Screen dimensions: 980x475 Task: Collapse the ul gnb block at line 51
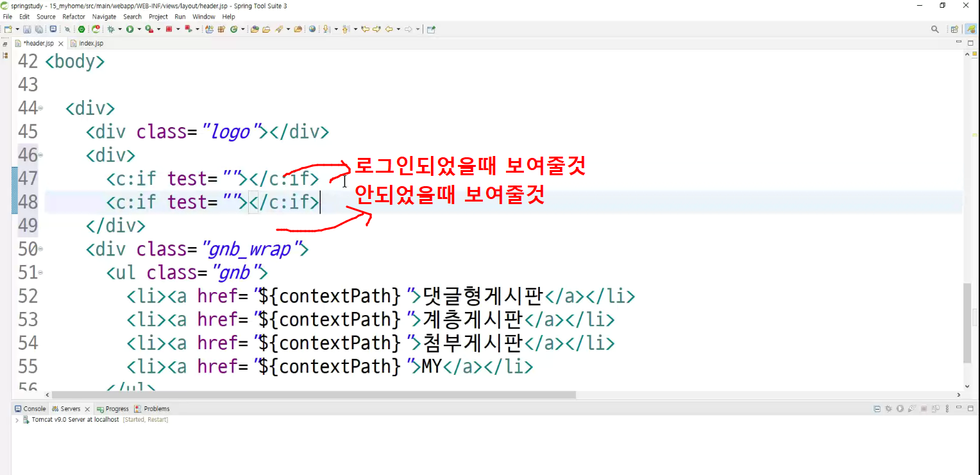pos(40,273)
